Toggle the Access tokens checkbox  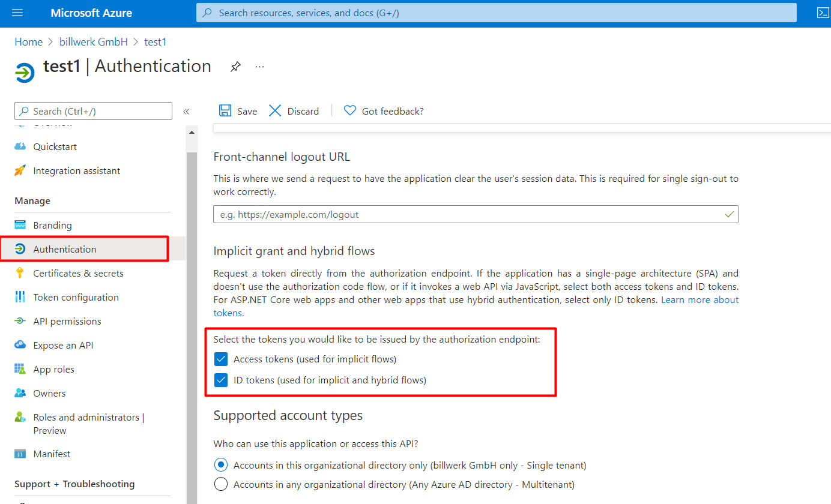click(221, 359)
